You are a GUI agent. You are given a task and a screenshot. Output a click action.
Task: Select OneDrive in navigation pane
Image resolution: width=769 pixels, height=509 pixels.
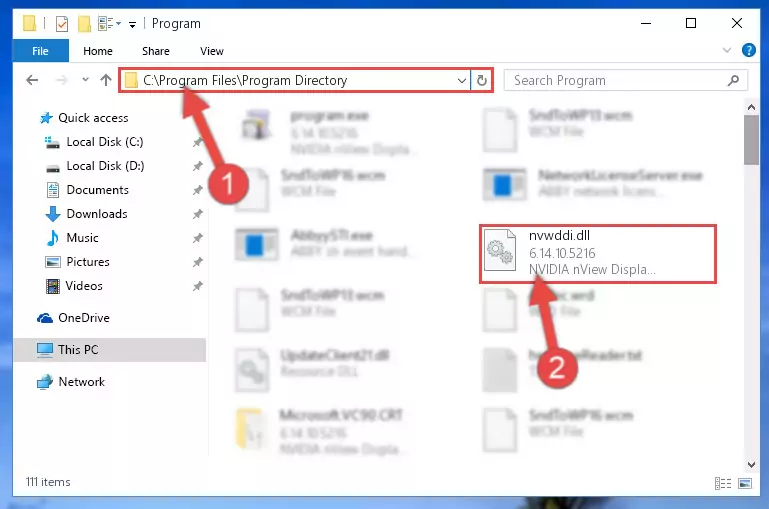click(73, 318)
